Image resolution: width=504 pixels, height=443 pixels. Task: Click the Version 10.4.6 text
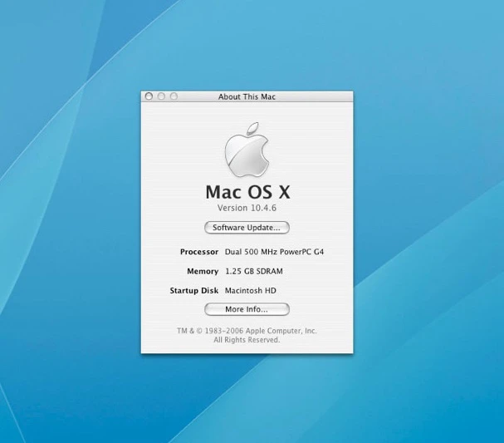point(247,208)
